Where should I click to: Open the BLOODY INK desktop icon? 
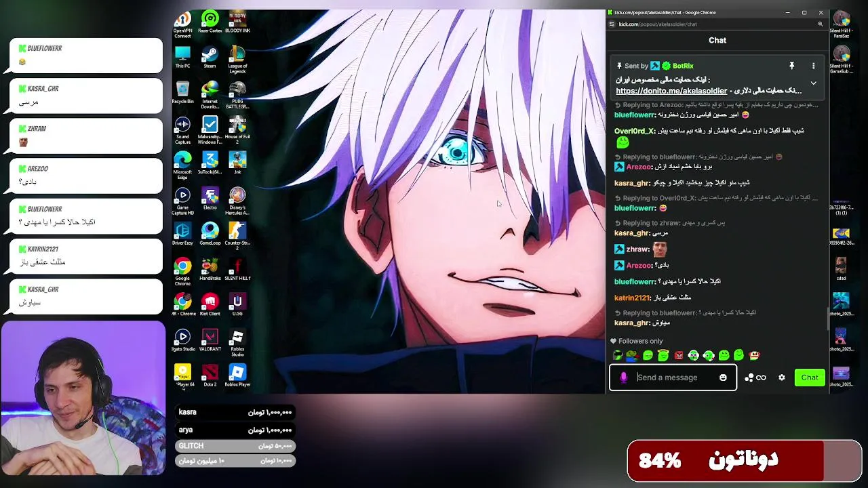(x=237, y=22)
